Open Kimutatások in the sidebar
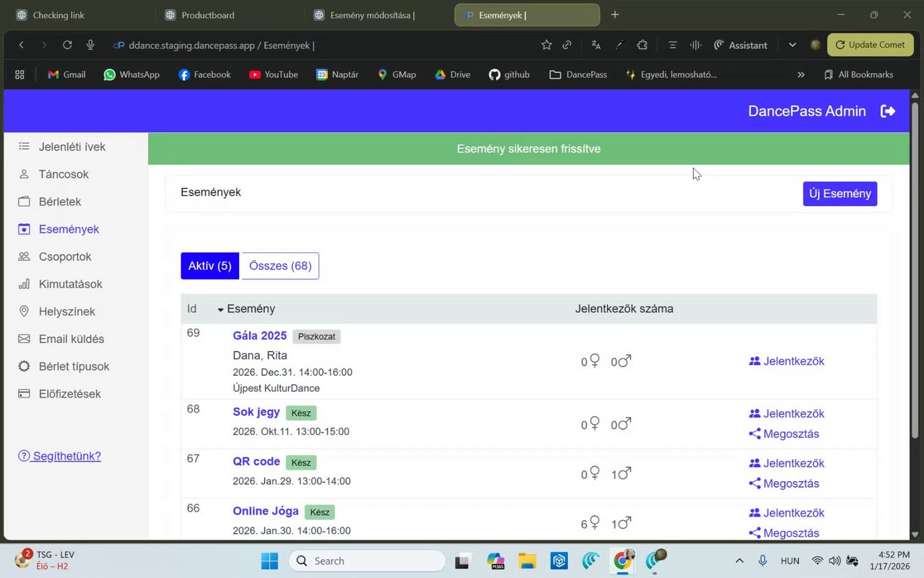924x578 pixels. [71, 284]
